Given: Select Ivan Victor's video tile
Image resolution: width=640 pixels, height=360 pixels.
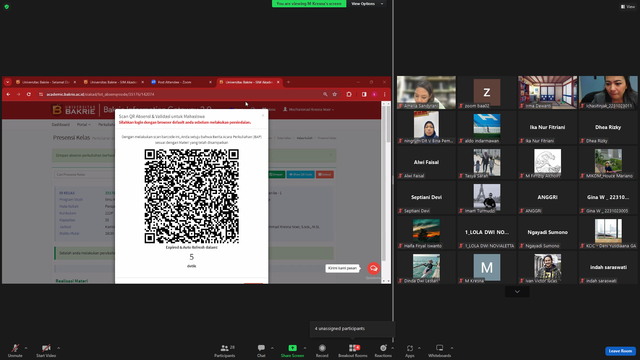Looking at the screenshot, I should (547, 267).
